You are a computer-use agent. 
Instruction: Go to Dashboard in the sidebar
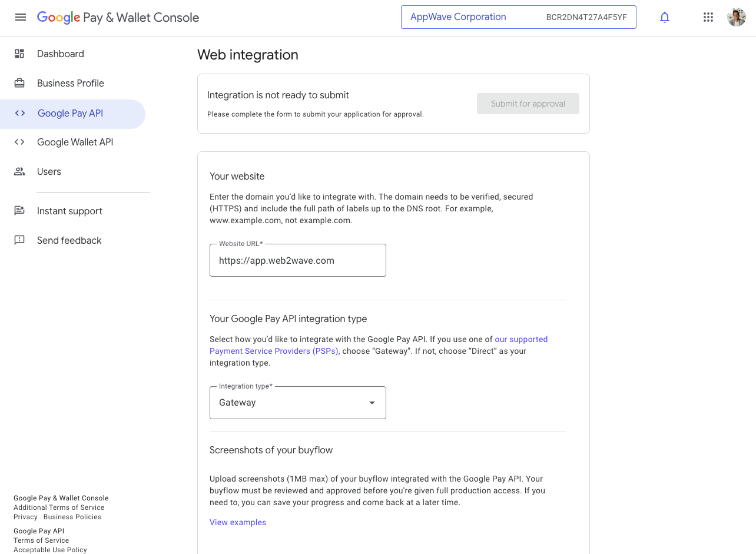tap(61, 54)
